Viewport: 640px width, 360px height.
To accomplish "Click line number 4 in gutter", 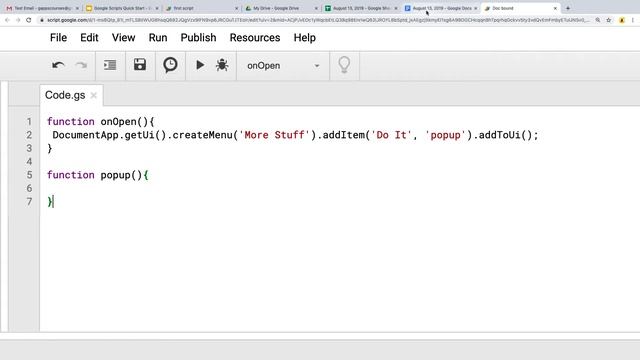I will click(x=29, y=162).
